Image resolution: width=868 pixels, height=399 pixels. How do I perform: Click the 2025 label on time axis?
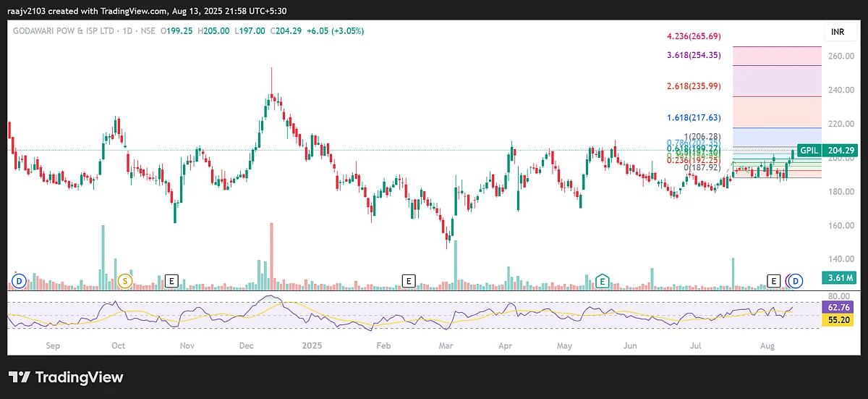312,345
